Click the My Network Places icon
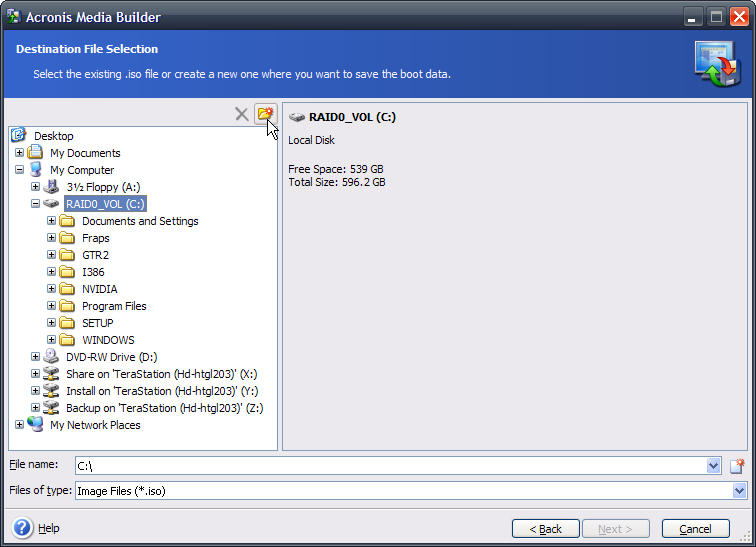Screen dimensions: 756x547 [x=35, y=424]
